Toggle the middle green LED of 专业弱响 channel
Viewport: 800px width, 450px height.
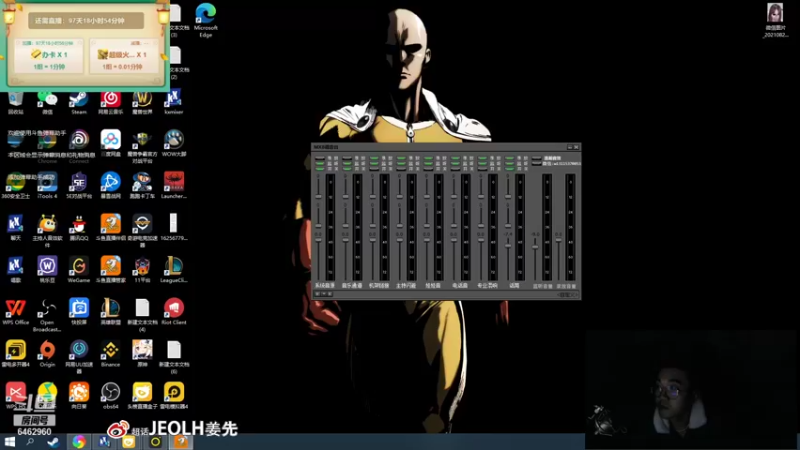(482, 163)
